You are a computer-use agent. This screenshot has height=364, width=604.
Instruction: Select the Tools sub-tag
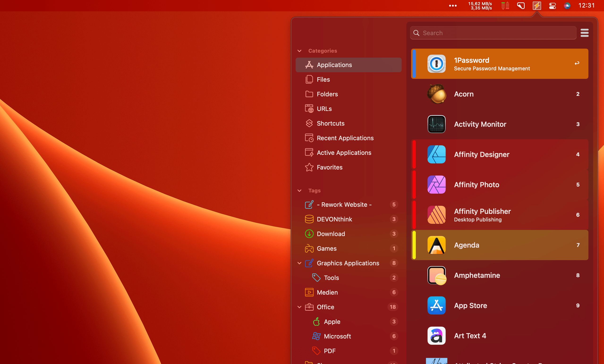tap(348, 278)
